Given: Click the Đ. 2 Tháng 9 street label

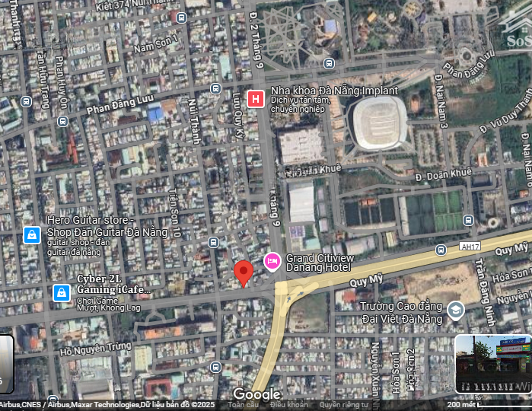Looking at the screenshot, I should pyautogui.click(x=256, y=40).
